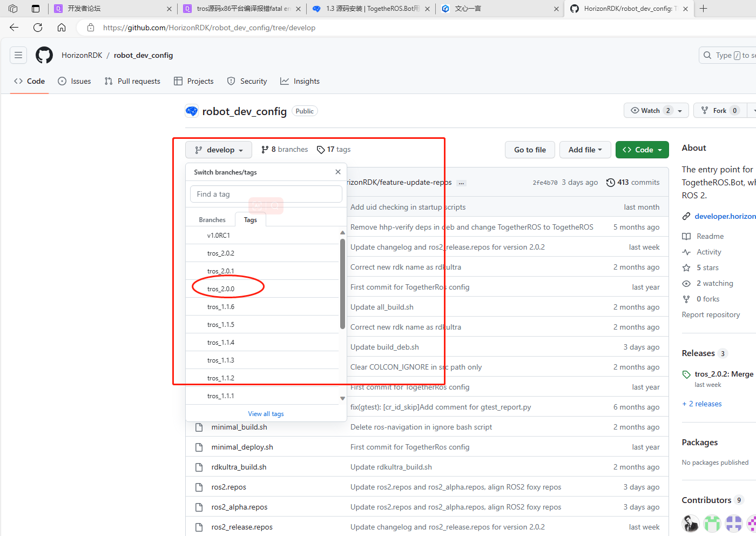Open minimal_build.sh file
This screenshot has width=756, height=536.
pyautogui.click(x=239, y=427)
